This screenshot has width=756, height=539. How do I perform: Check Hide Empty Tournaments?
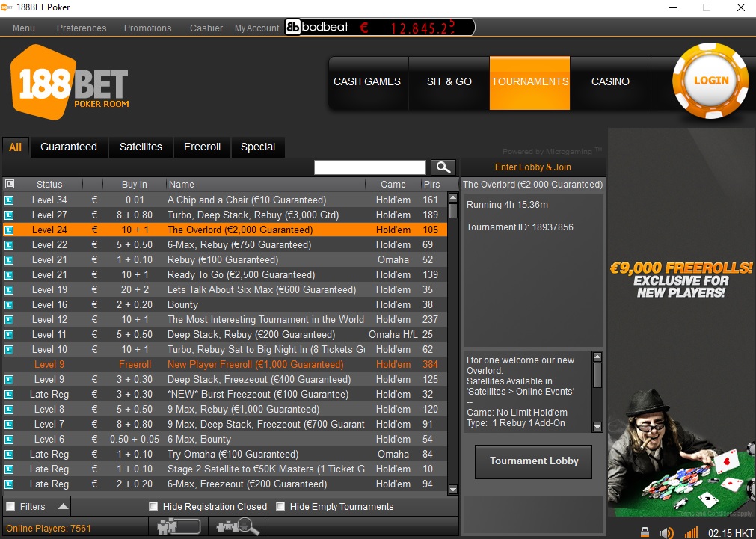tap(280, 506)
